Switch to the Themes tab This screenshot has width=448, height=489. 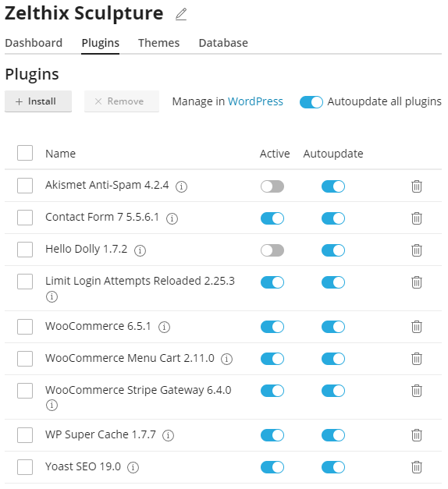click(x=159, y=43)
